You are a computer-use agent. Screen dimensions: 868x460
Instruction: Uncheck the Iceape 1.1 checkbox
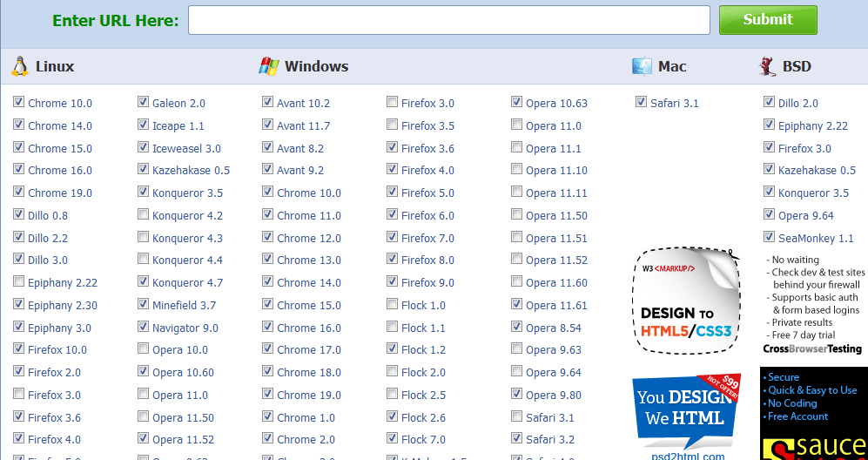[144, 125]
